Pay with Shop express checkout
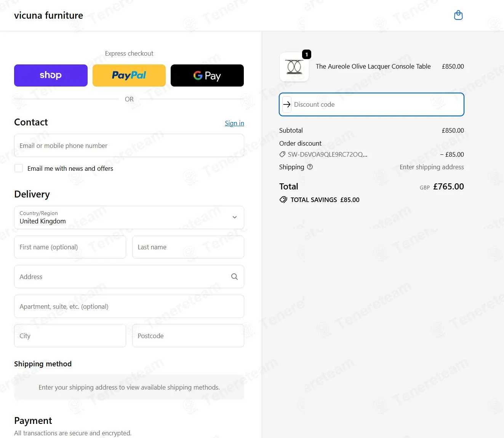Screen dimensions: 504x438 [51, 75]
